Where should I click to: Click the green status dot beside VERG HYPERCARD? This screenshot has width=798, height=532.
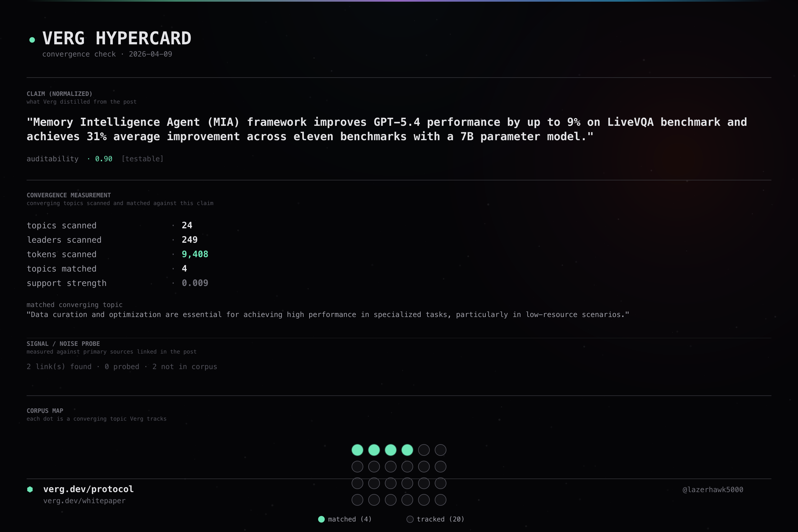coord(32,40)
